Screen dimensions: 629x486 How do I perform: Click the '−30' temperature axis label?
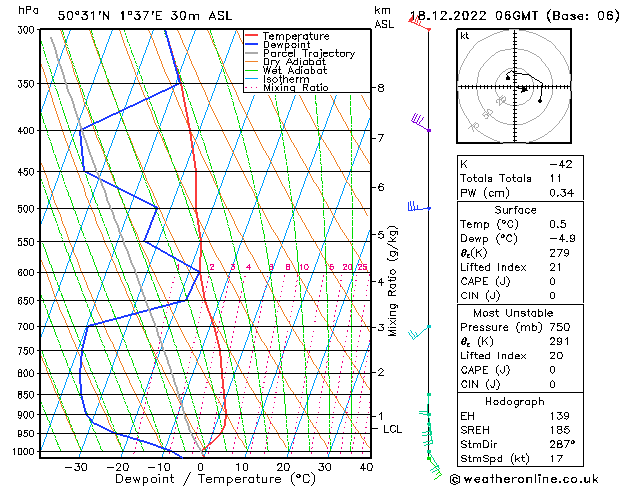click(76, 467)
